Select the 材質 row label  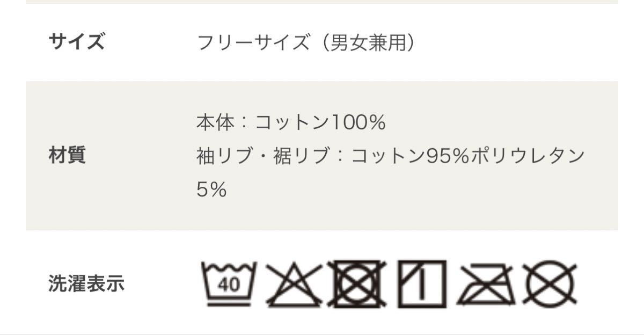(x=67, y=156)
